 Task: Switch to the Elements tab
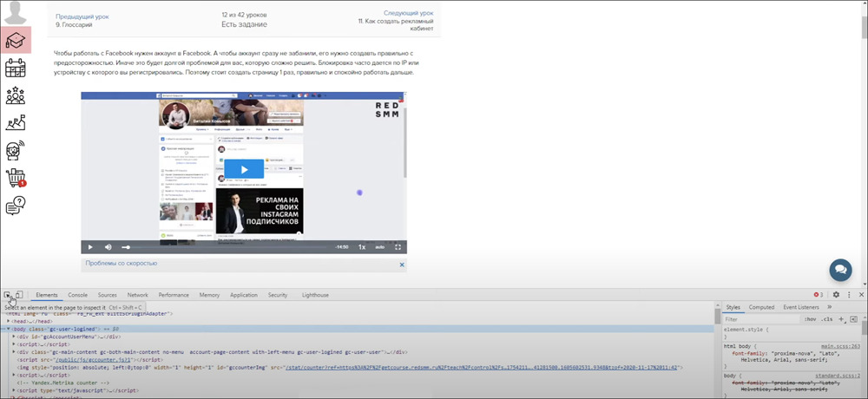pyautogui.click(x=47, y=295)
